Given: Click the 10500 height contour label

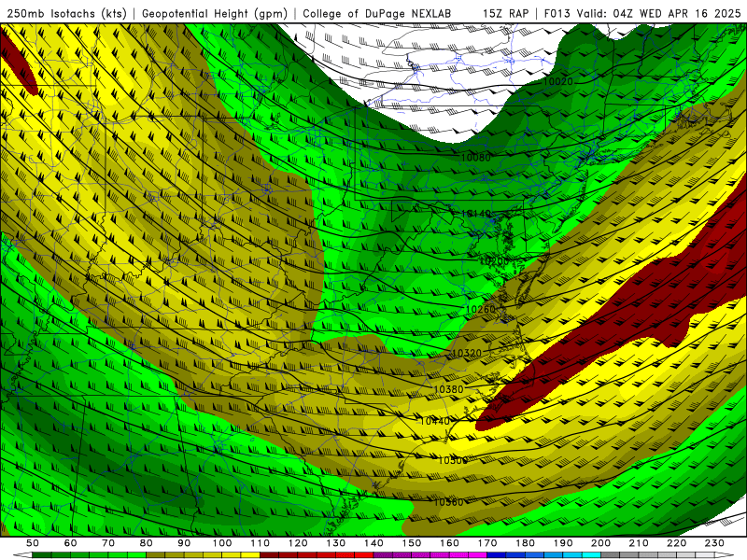Looking at the screenshot, I should pos(453,460).
